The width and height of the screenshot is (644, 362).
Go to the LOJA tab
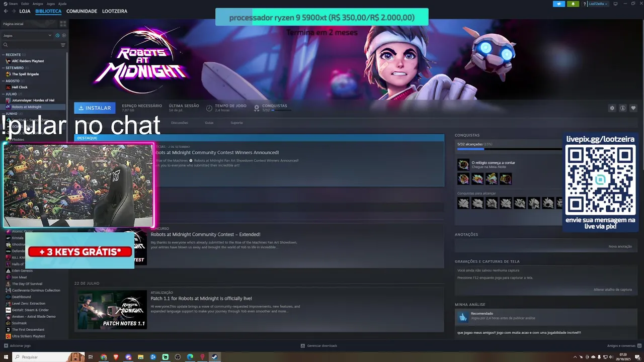pyautogui.click(x=25, y=11)
